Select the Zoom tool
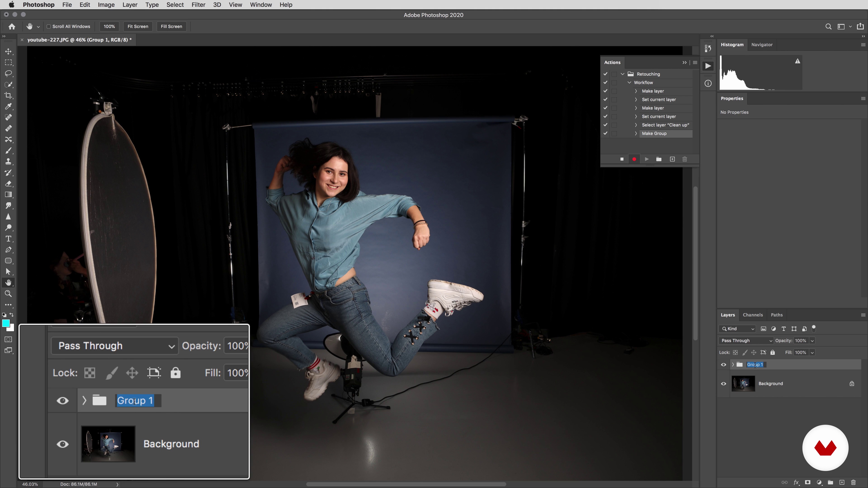This screenshot has width=868, height=488. tap(8, 294)
